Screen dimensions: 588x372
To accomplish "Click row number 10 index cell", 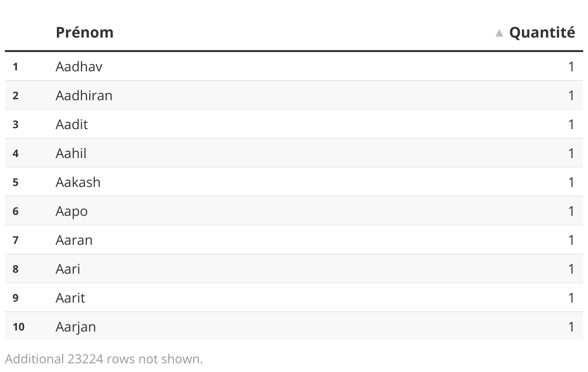I will pos(18,327).
